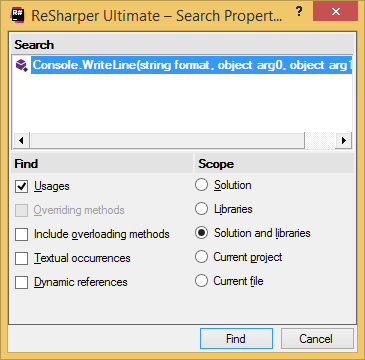Enable the Dynamic references checkbox
Image resolution: width=365 pixels, height=360 pixels.
(x=21, y=283)
